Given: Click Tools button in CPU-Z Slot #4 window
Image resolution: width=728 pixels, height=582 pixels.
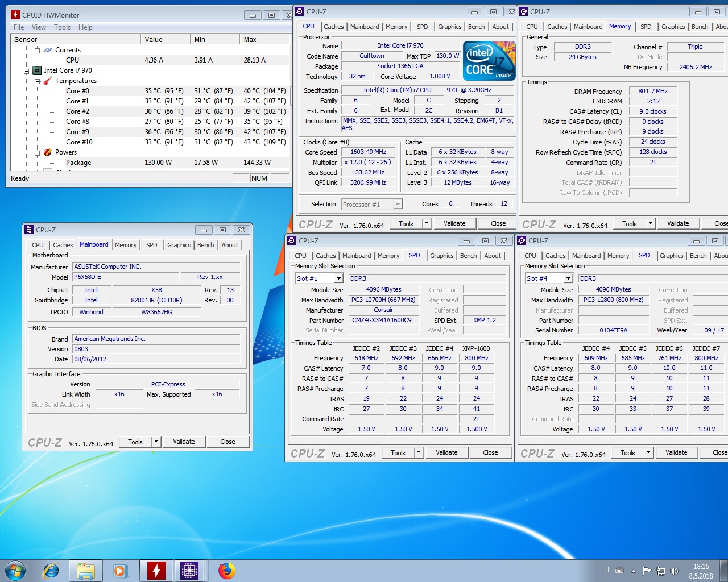Looking at the screenshot, I should tap(628, 452).
